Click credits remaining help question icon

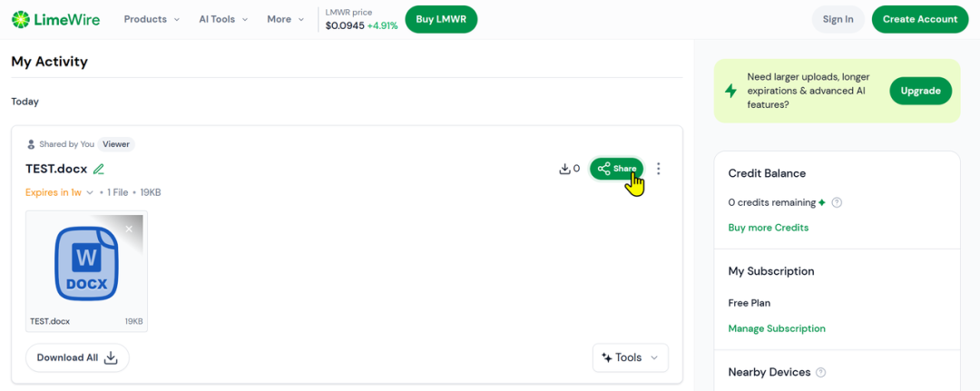(837, 203)
